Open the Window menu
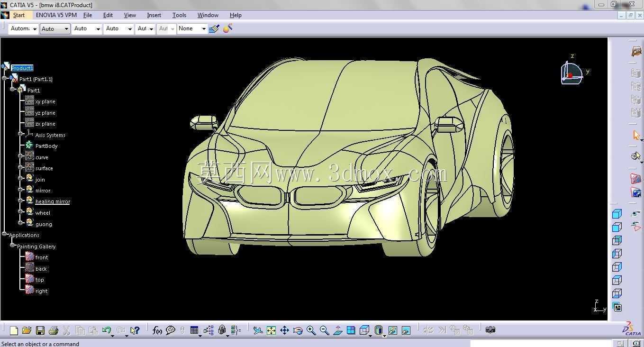The height and width of the screenshot is (347, 644). click(208, 15)
